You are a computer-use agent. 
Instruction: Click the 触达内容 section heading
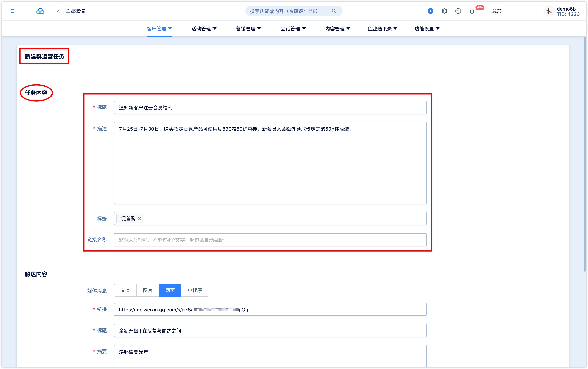[x=36, y=274]
